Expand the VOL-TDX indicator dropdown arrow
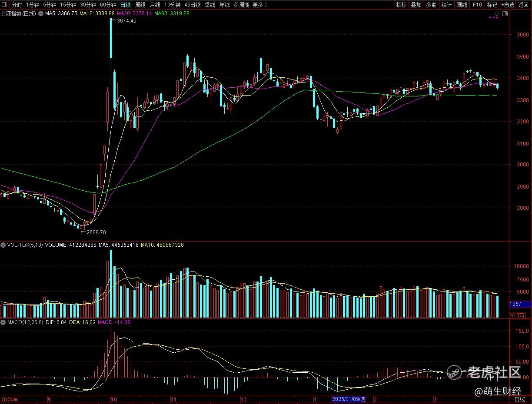The width and height of the screenshot is (532, 404). [x=3, y=245]
